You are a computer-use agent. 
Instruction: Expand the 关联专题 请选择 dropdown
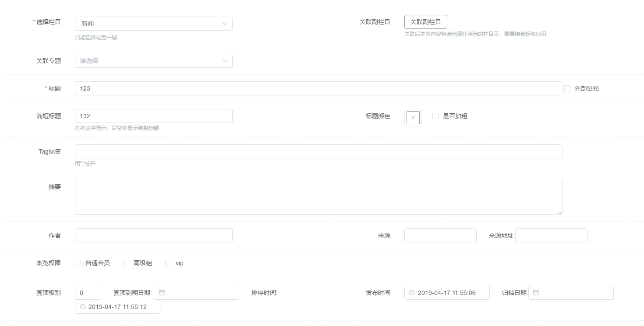[x=153, y=61]
